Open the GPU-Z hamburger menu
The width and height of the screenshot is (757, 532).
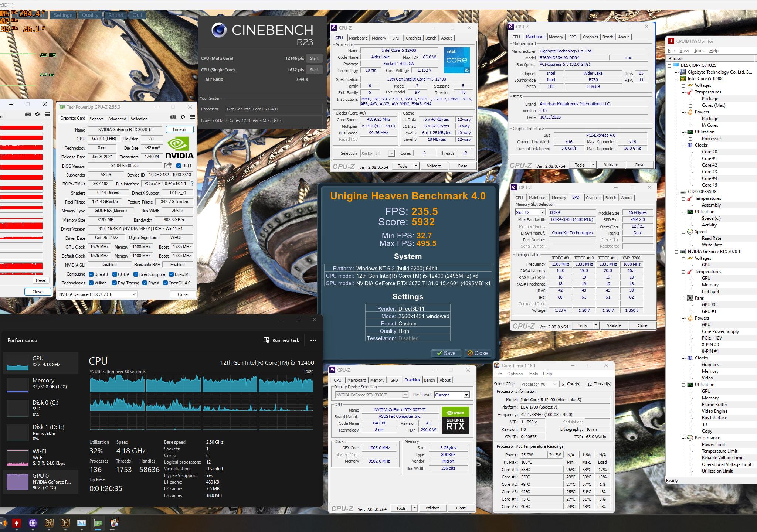point(192,117)
